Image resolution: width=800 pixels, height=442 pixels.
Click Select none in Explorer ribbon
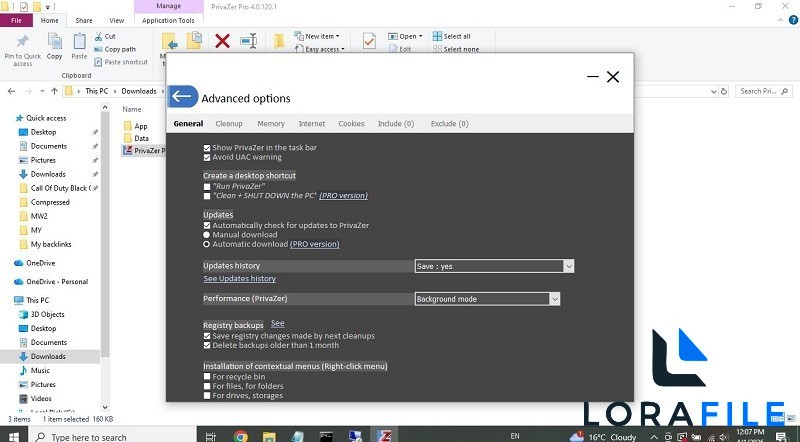(456, 49)
